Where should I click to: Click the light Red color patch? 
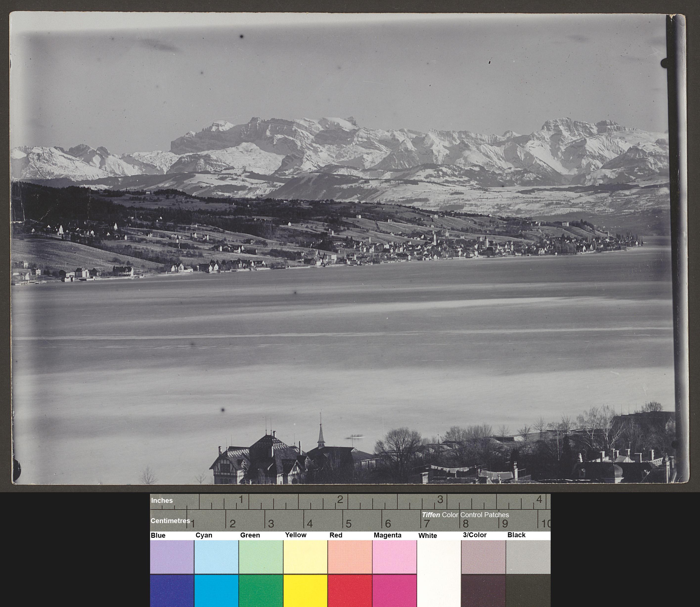(x=350, y=557)
